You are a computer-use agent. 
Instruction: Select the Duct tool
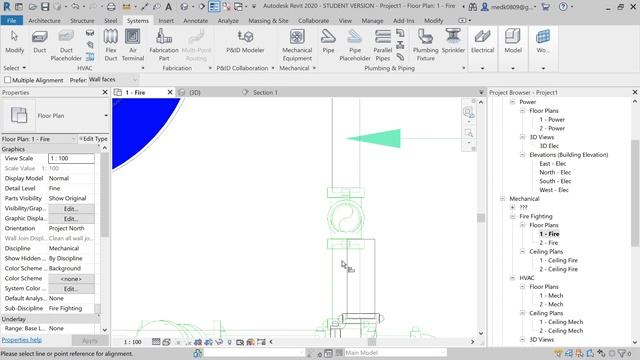click(40, 42)
